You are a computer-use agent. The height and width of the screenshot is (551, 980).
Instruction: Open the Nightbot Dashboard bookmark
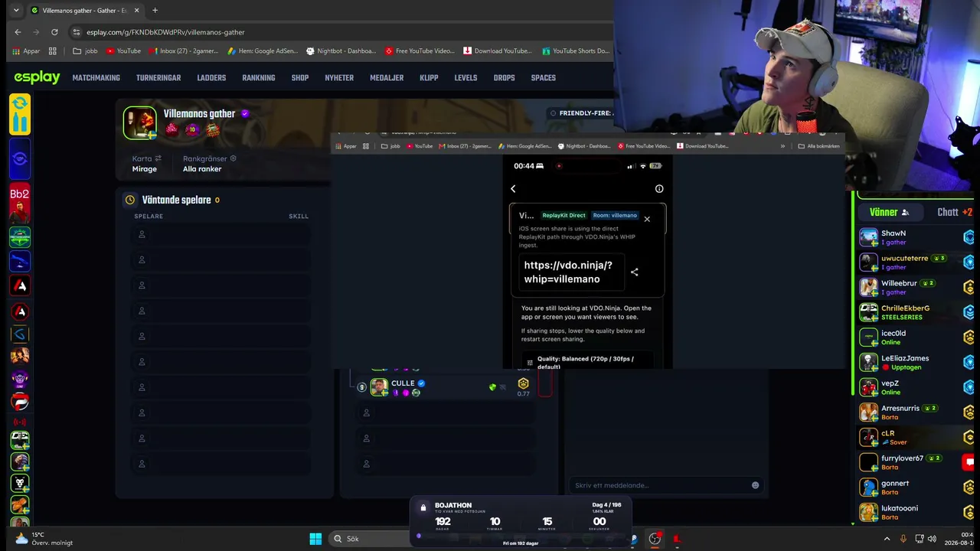(341, 51)
